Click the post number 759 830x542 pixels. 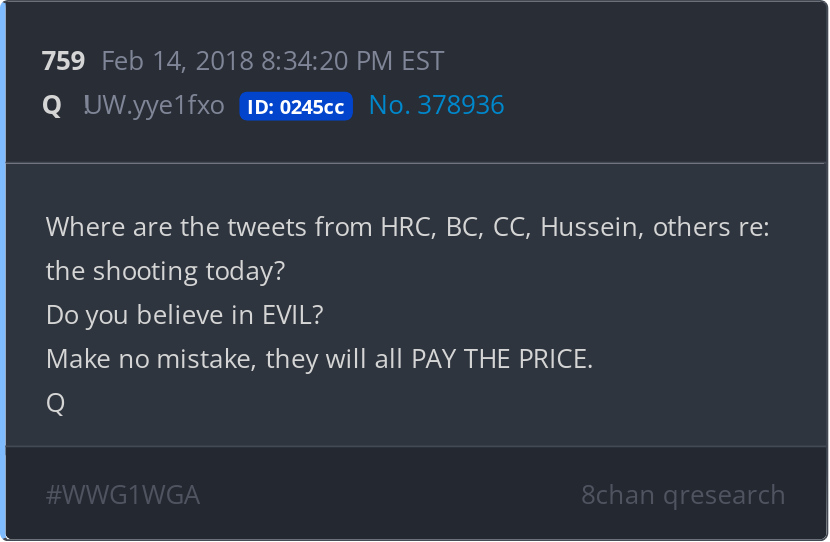coord(63,61)
